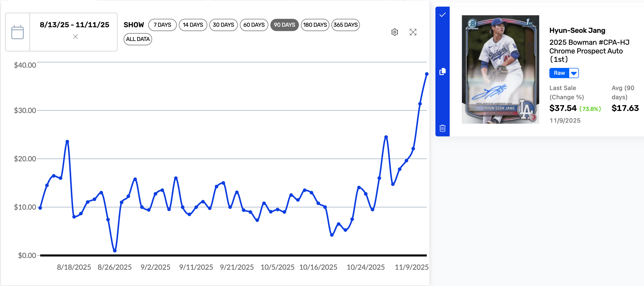Open the Hyun-Seok Jang card title
644x286 pixels.
point(577,31)
